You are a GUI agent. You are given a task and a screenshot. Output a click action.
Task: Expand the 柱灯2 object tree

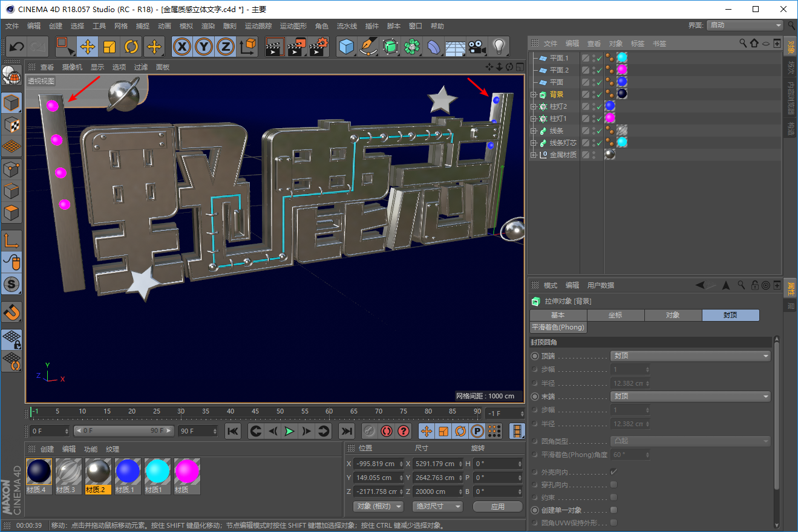pyautogui.click(x=534, y=106)
